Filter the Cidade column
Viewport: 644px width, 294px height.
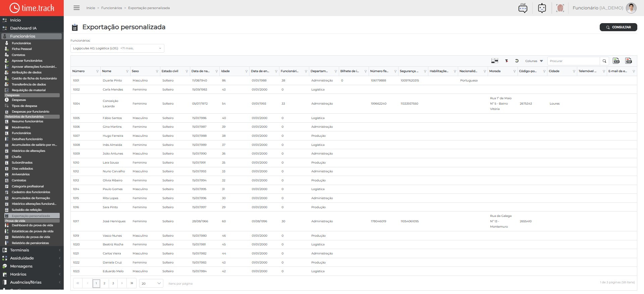[574, 71]
